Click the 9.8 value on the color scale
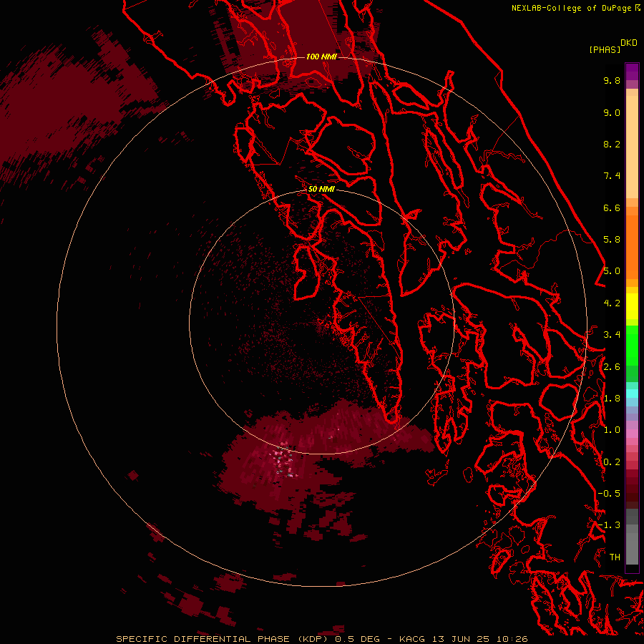 point(612,80)
